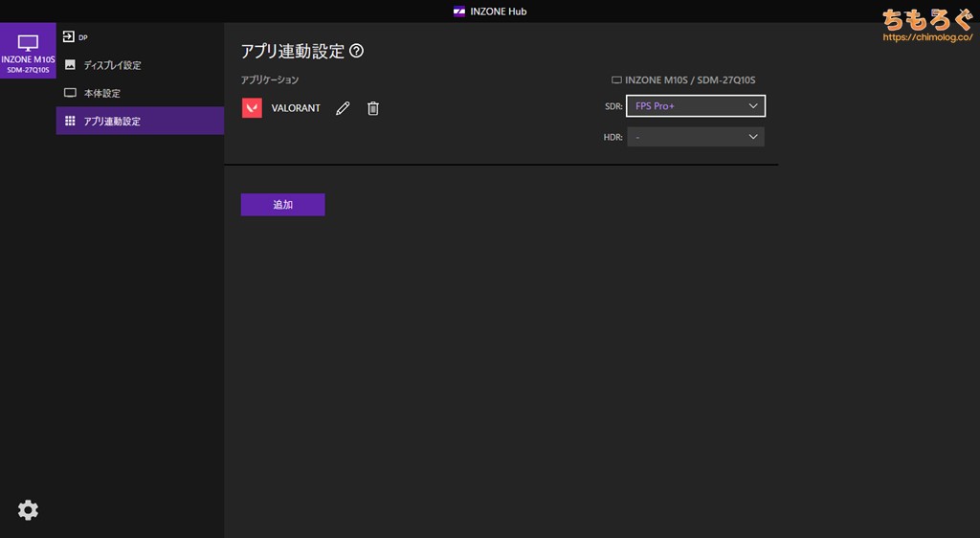Select アプリ連動設定 sidebar item
The height and width of the screenshot is (538, 980).
[140, 121]
